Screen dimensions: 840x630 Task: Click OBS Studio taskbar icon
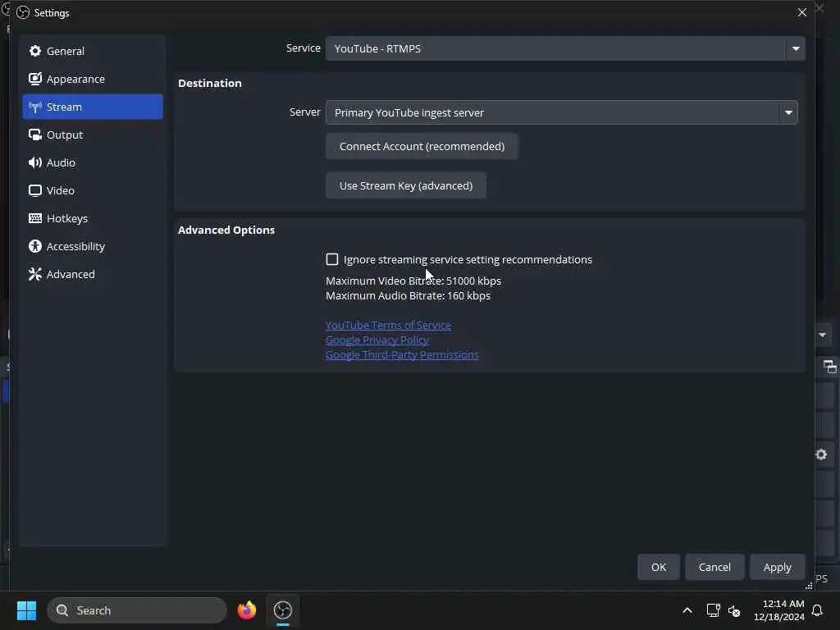click(283, 610)
